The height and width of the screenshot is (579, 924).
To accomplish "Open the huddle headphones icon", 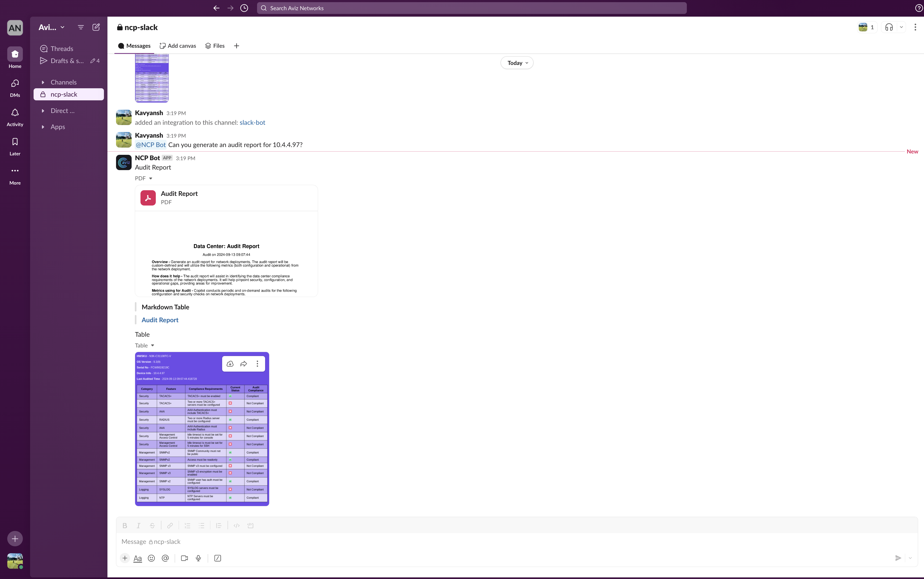I will [x=889, y=27].
